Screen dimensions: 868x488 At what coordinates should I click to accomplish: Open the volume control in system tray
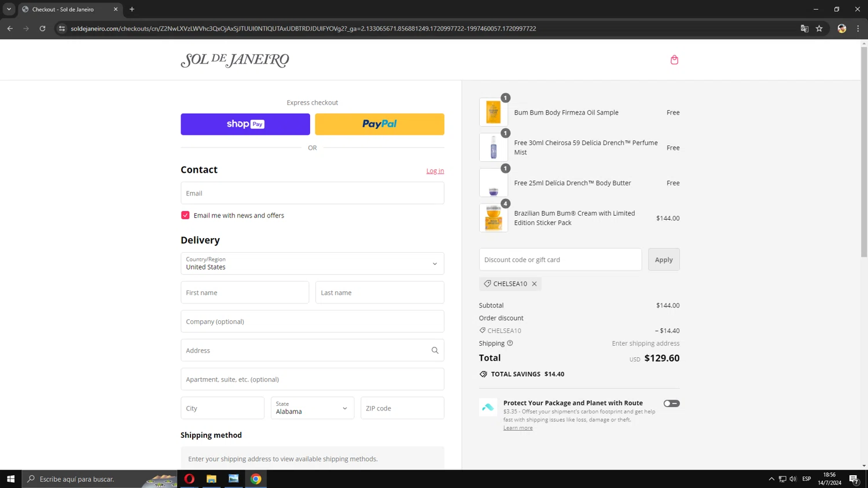click(793, 479)
